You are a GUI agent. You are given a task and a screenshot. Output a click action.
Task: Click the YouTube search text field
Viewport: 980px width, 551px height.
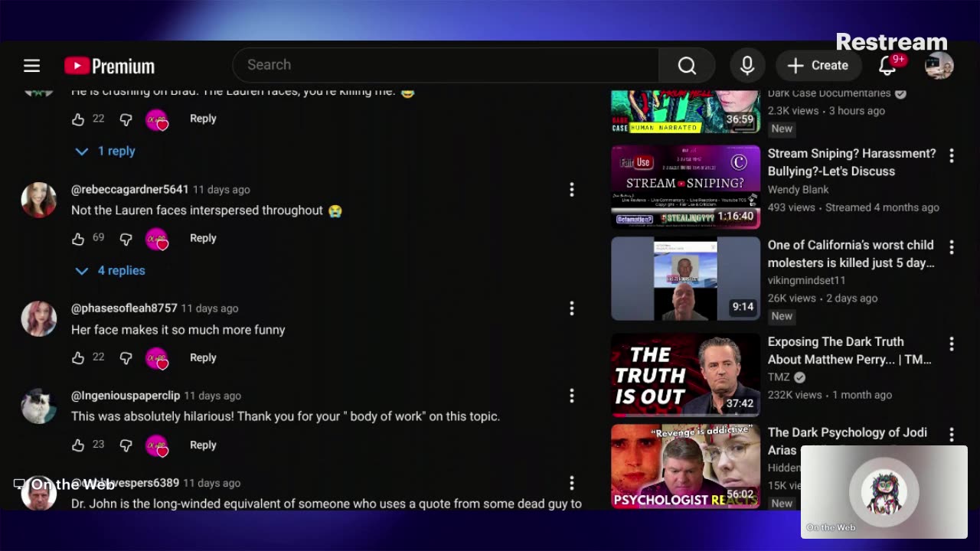[445, 65]
